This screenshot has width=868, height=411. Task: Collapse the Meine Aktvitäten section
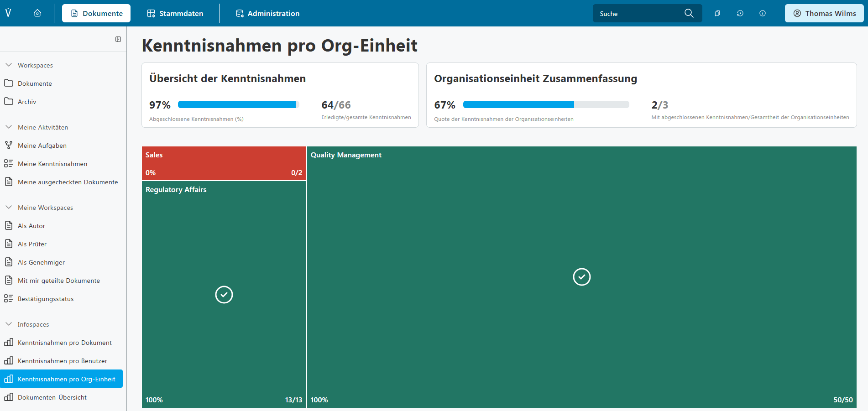point(9,127)
